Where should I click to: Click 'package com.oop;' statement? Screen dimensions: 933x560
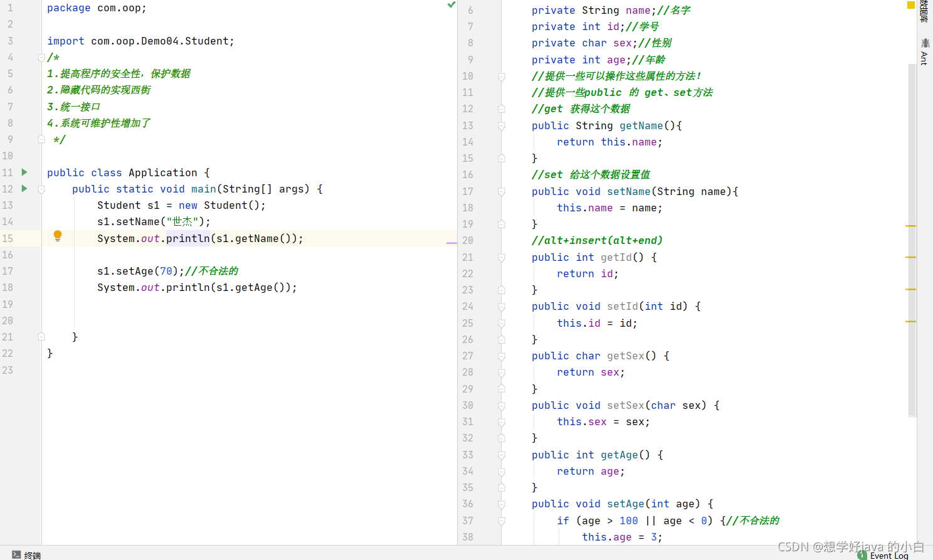click(97, 8)
